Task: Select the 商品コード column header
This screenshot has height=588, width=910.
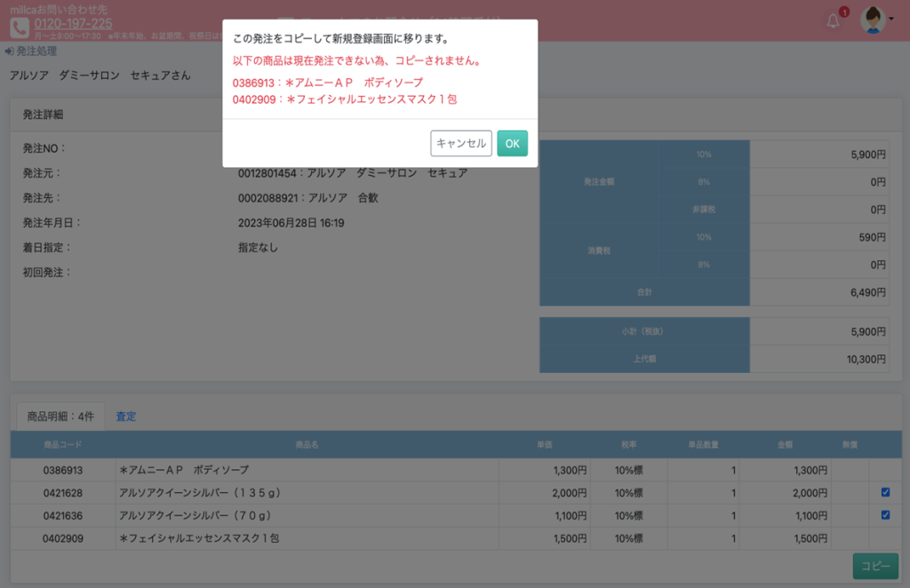Action: (62, 445)
